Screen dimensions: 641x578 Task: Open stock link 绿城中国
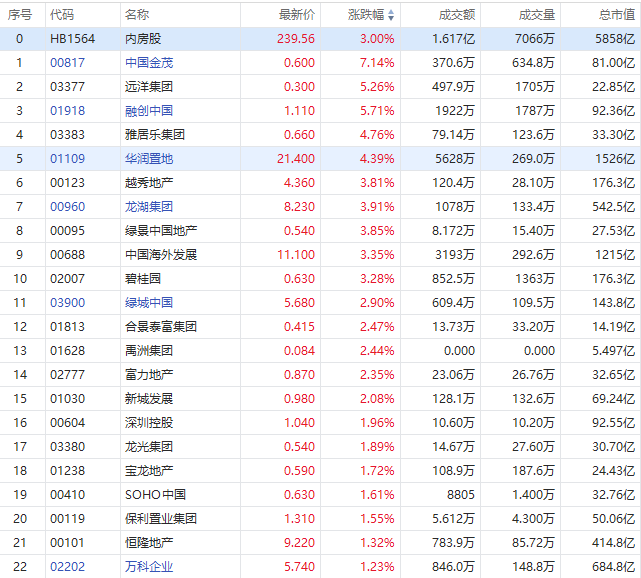pyautogui.click(x=149, y=303)
